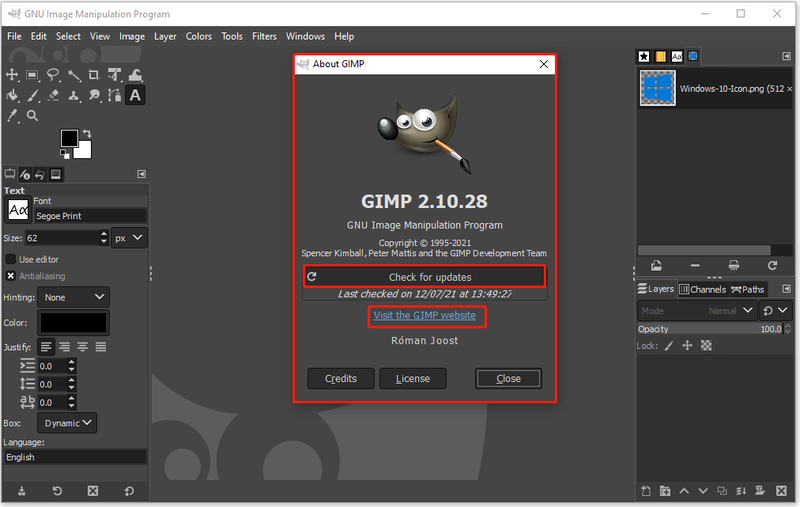This screenshot has height=507, width=800.
Task: Open the Box Dynamic dropdown
Action: point(67,423)
